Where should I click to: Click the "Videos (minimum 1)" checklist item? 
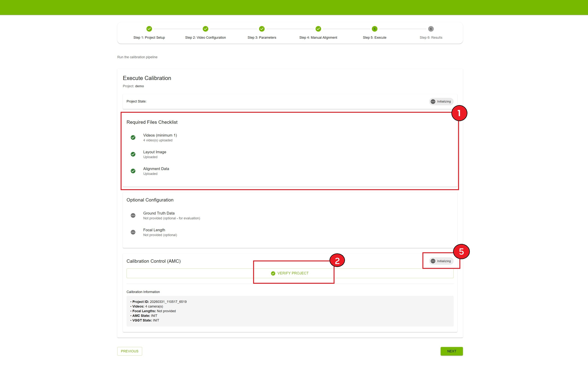point(160,135)
